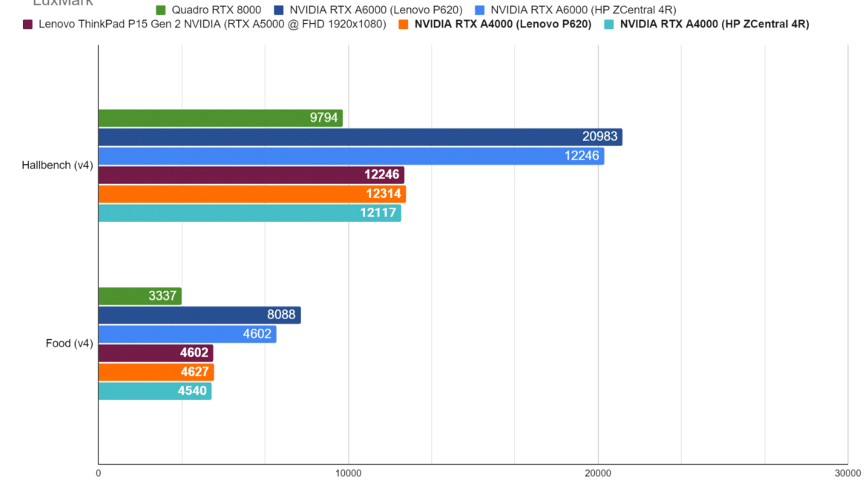Image resolution: width=868 pixels, height=492 pixels.
Task: Click the maroon ThinkPad P15 Gen 2 legend swatch
Action: [x=27, y=24]
